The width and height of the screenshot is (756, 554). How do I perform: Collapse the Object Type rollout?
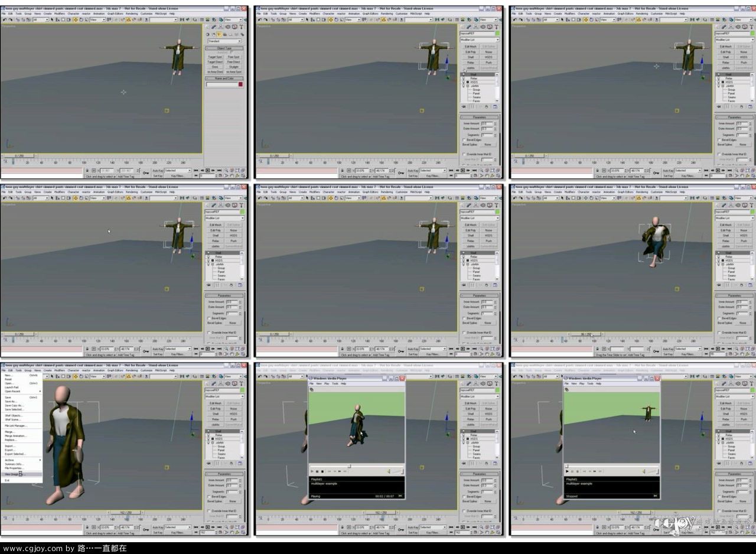(x=224, y=48)
